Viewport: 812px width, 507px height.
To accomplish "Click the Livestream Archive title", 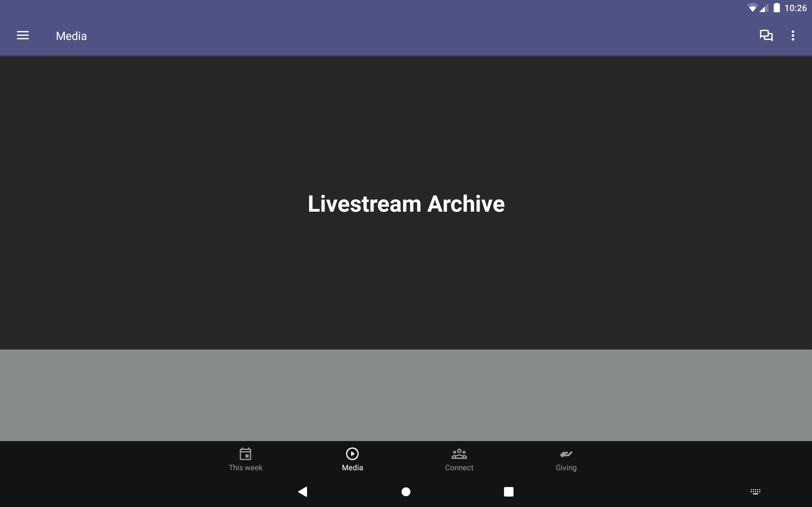I will point(406,203).
